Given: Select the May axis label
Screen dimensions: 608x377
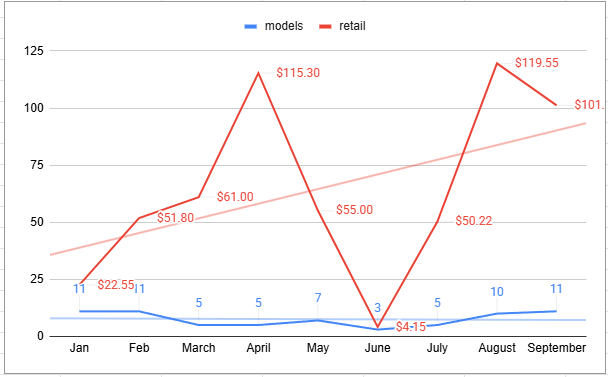Looking at the screenshot, I should 318,348.
